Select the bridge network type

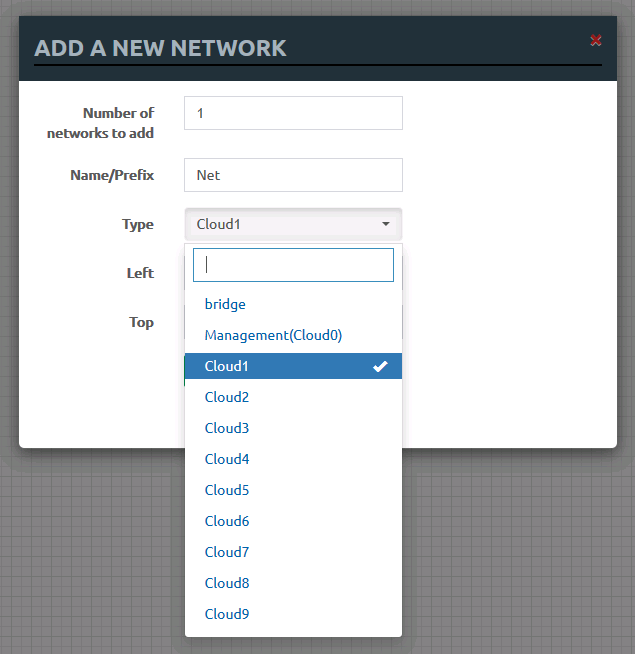293,304
